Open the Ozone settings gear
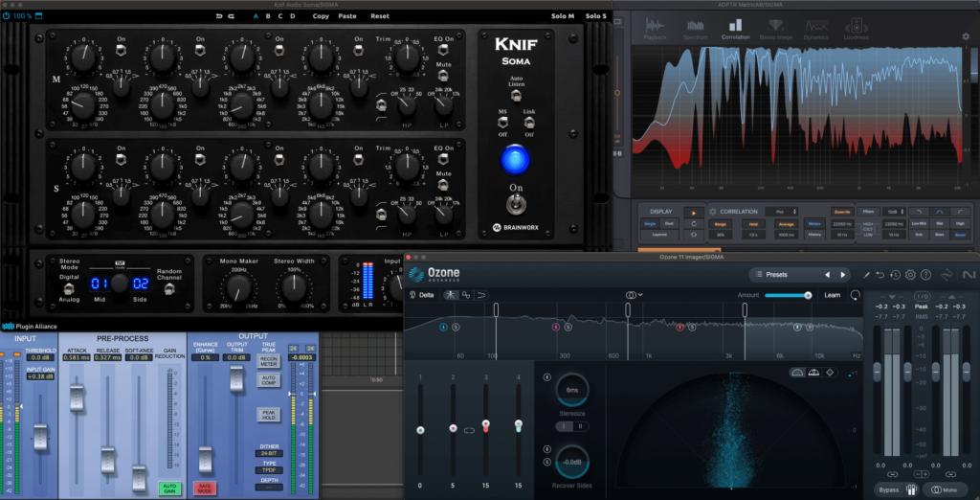 point(910,275)
